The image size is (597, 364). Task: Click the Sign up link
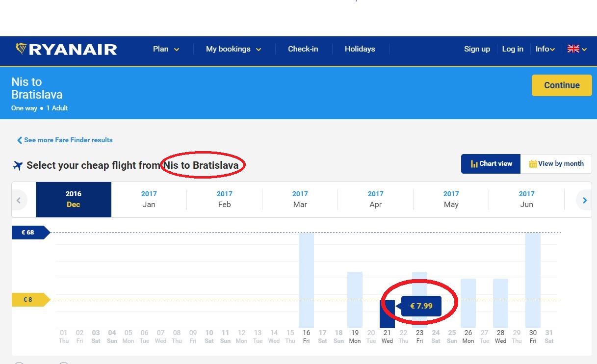click(477, 49)
